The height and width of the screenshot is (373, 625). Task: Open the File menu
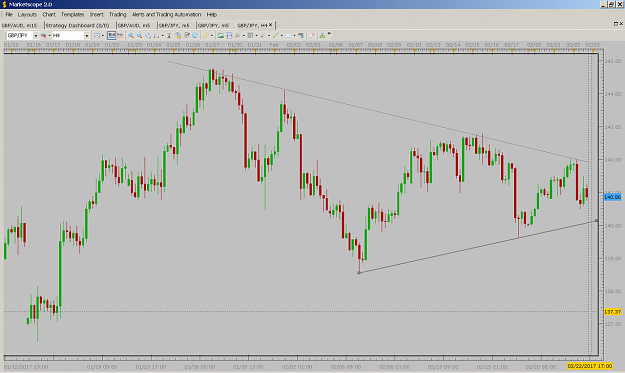tap(9, 14)
